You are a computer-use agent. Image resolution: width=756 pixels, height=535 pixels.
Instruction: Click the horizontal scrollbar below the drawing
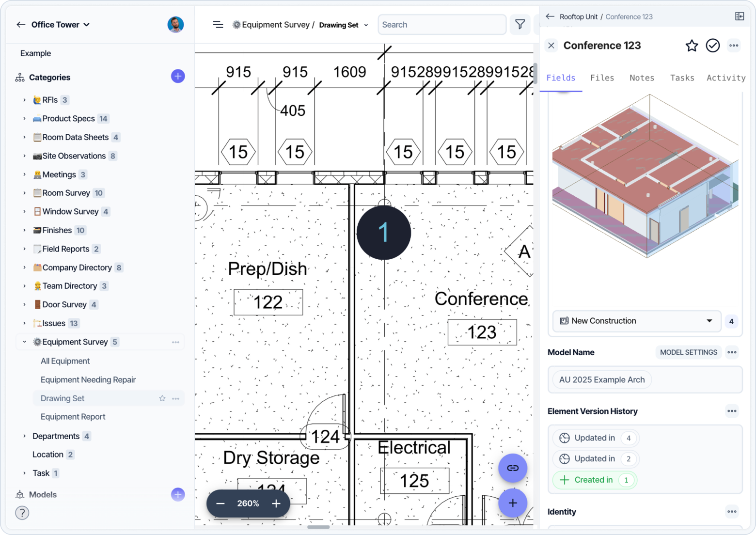click(318, 527)
